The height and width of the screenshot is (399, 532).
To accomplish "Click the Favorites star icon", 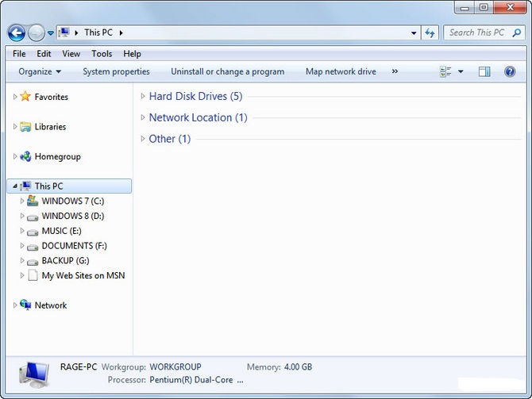I will click(x=25, y=97).
